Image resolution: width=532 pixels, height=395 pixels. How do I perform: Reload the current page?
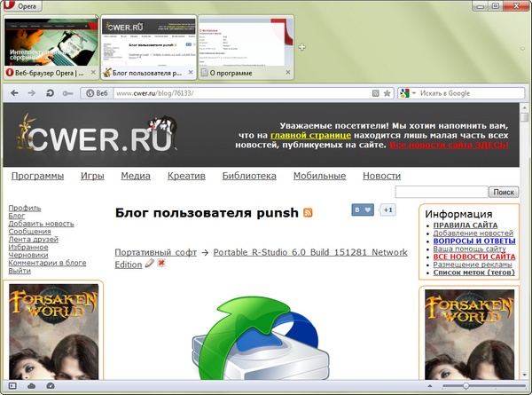click(49, 92)
